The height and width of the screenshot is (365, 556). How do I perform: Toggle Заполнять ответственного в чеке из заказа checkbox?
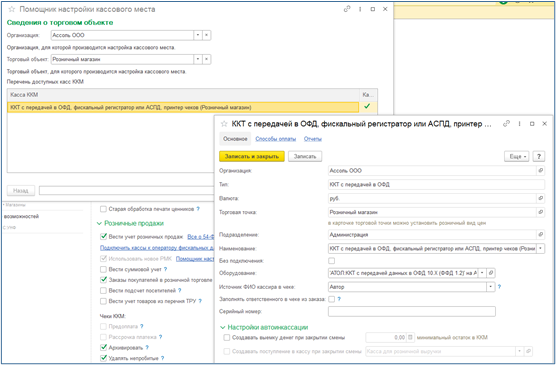[332, 299]
